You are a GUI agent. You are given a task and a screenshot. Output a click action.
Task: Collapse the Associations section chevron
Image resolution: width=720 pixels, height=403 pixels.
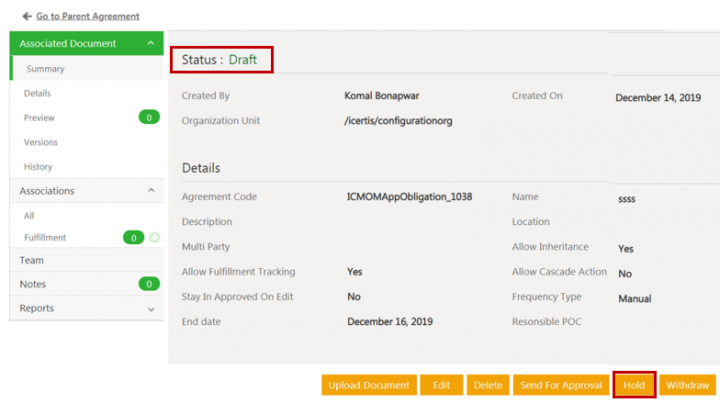[x=150, y=191]
